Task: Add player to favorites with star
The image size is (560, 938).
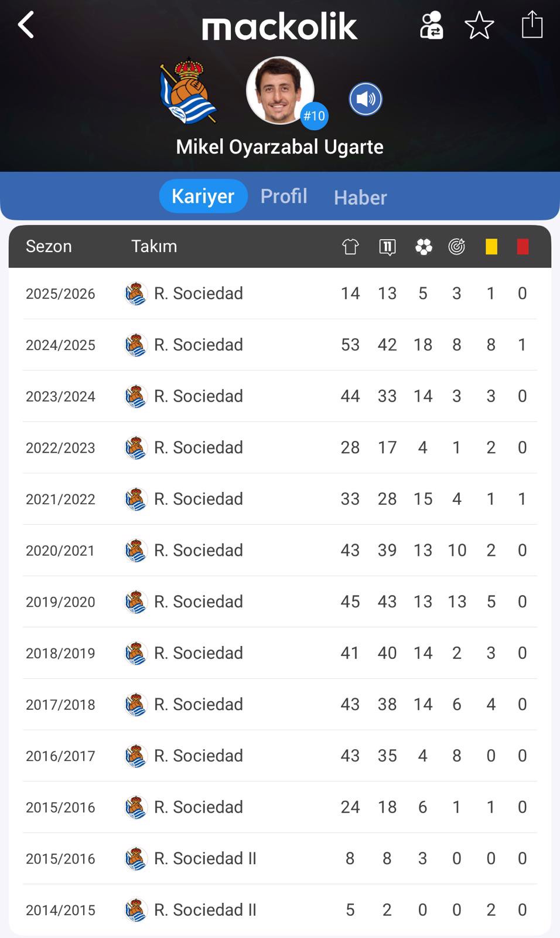Action: click(x=479, y=25)
